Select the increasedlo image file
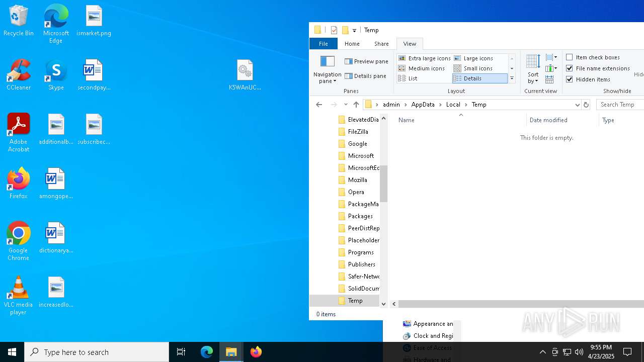This screenshot has height=362, width=644. coord(56,293)
